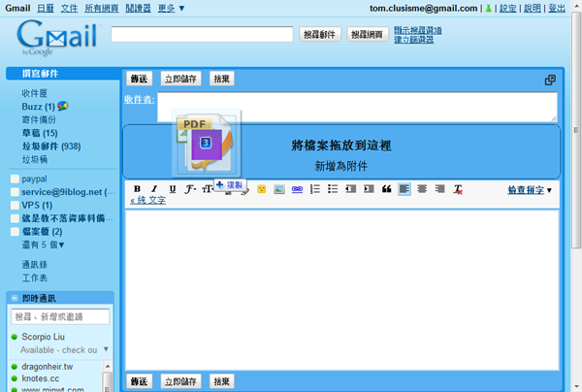Click the top 傳送 send button

139,79
